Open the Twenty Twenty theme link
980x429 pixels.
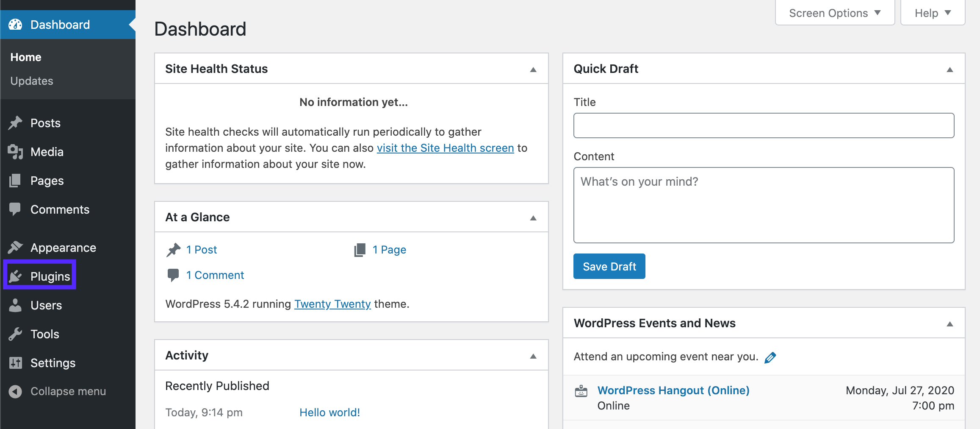[x=332, y=304]
